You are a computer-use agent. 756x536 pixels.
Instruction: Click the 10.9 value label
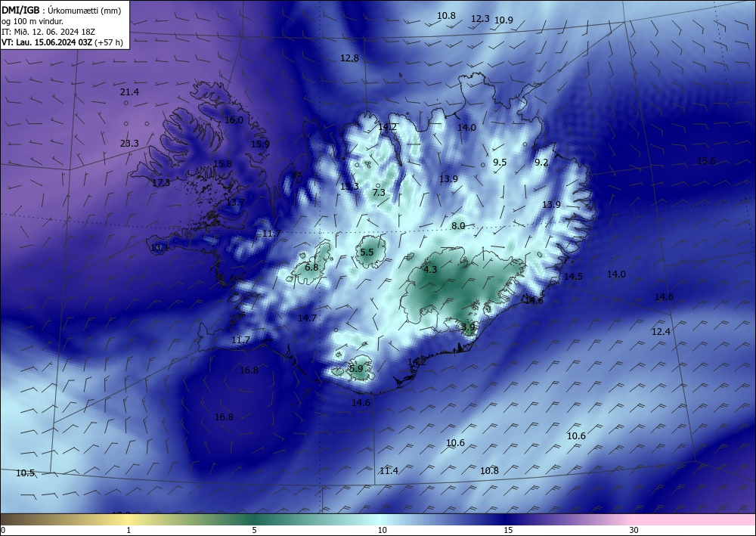pyautogui.click(x=503, y=20)
